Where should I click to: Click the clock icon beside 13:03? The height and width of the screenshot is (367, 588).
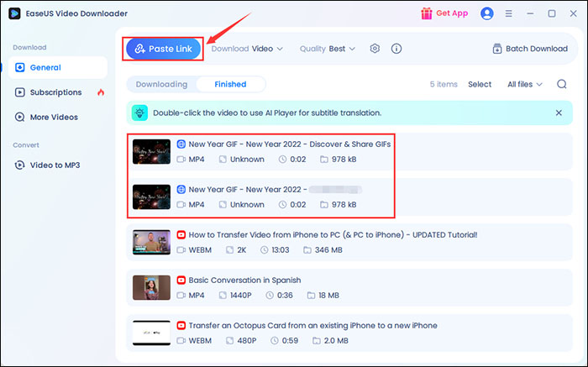tap(265, 250)
